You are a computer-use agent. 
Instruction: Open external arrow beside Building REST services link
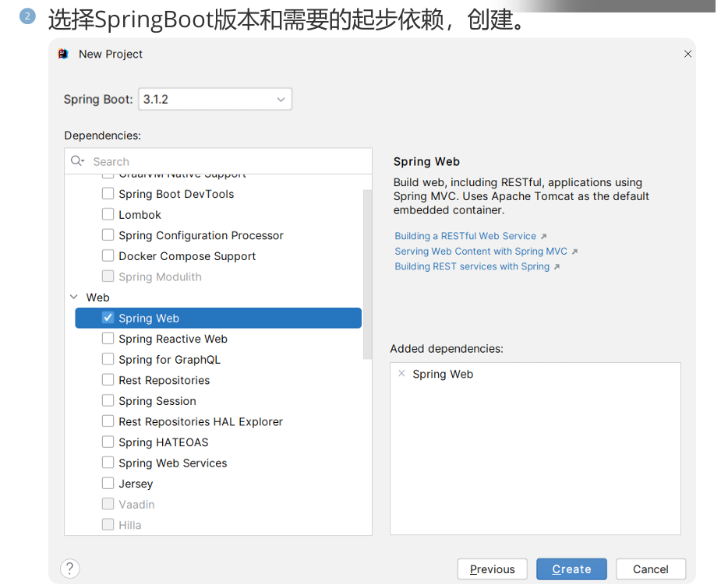(557, 266)
